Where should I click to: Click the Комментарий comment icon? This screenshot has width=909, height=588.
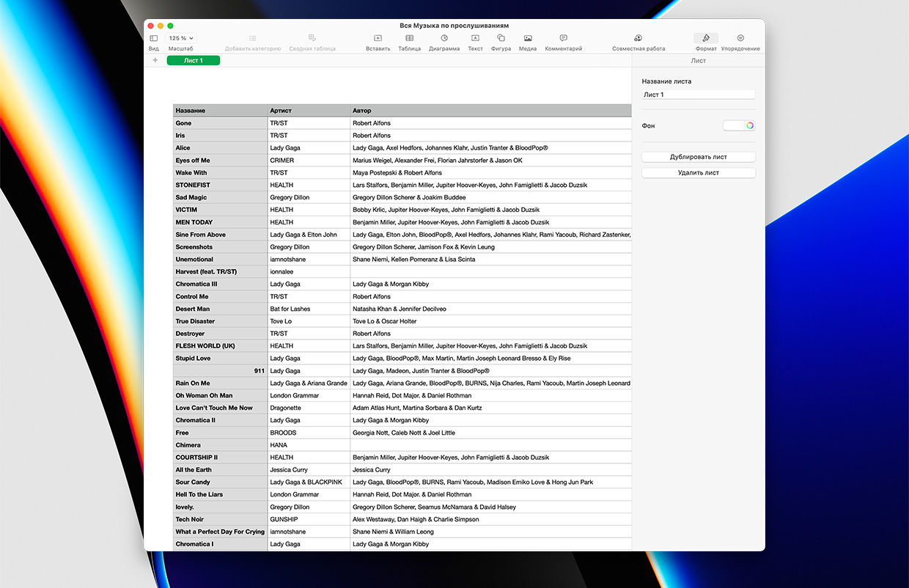tap(563, 37)
